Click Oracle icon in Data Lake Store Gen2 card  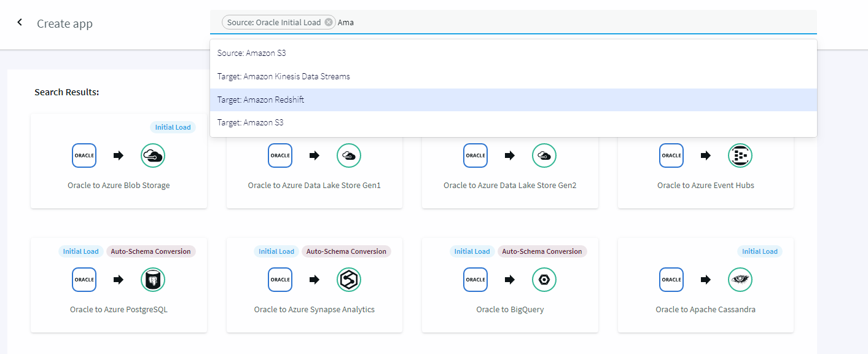[x=475, y=155]
